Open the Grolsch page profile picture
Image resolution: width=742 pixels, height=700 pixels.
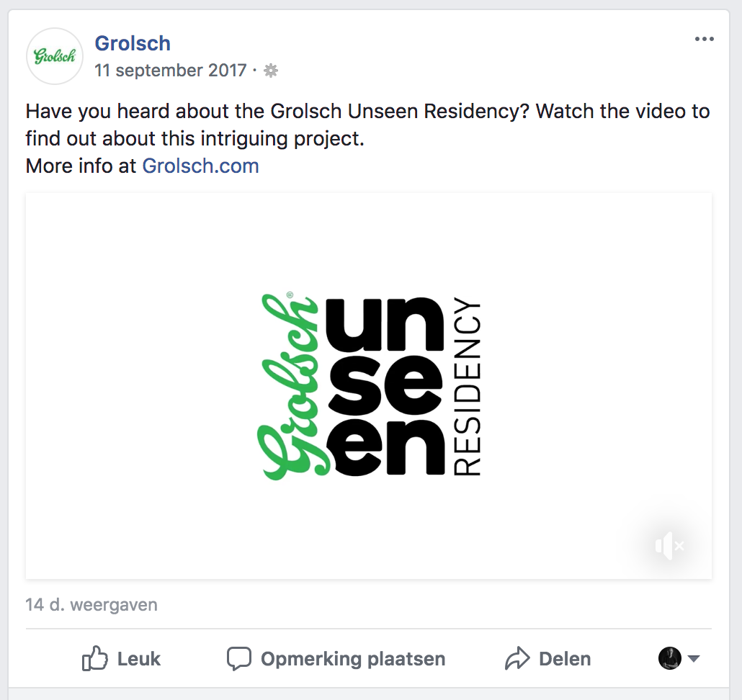point(55,55)
